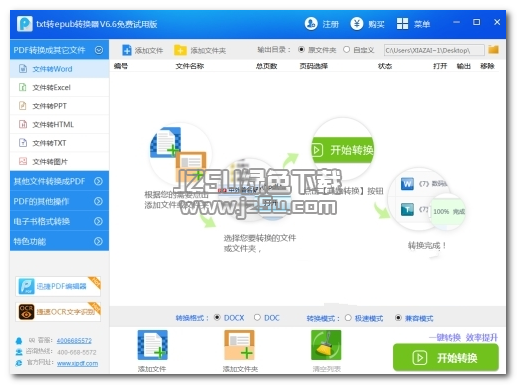
Task: Click the 添加文件夹 icon at bottom
Action: point(239,345)
